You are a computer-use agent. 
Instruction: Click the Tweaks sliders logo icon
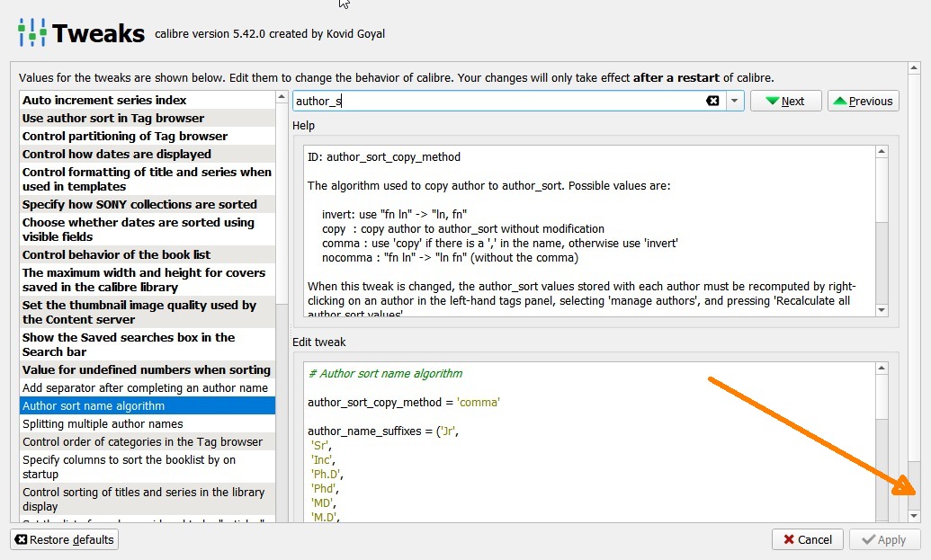32,32
